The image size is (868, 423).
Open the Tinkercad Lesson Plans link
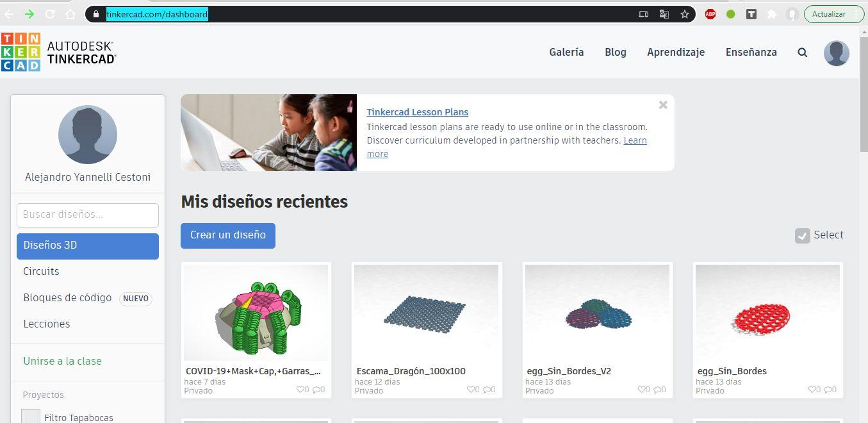click(417, 112)
